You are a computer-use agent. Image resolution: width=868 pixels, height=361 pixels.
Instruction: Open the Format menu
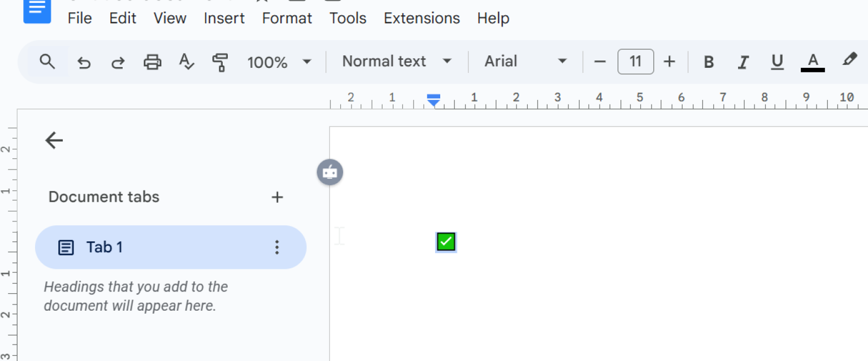(287, 18)
